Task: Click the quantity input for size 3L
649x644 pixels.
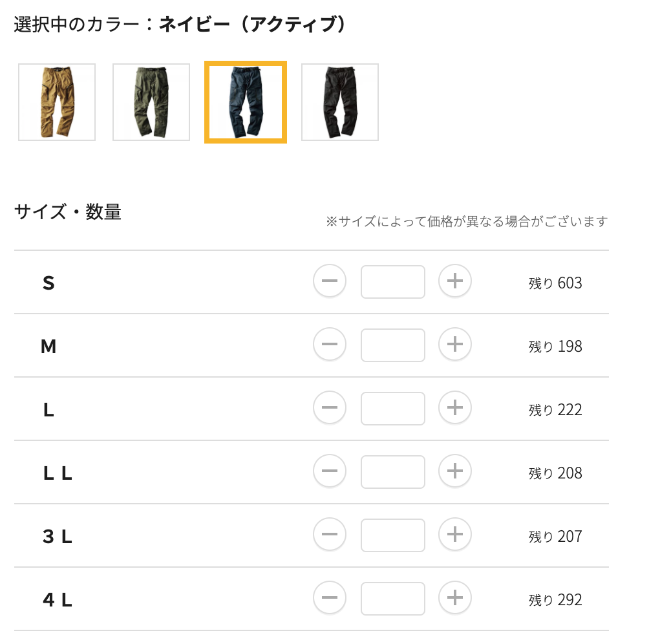Action: click(392, 535)
